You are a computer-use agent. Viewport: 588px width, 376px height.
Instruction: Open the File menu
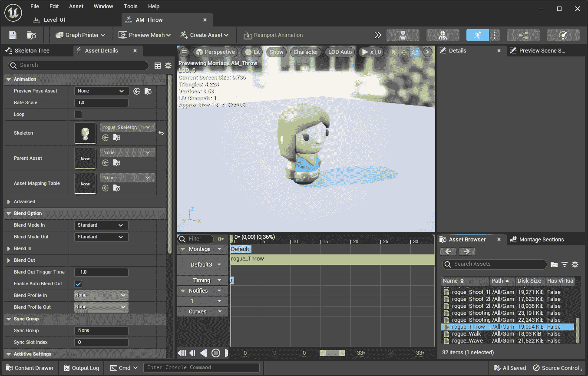point(34,7)
